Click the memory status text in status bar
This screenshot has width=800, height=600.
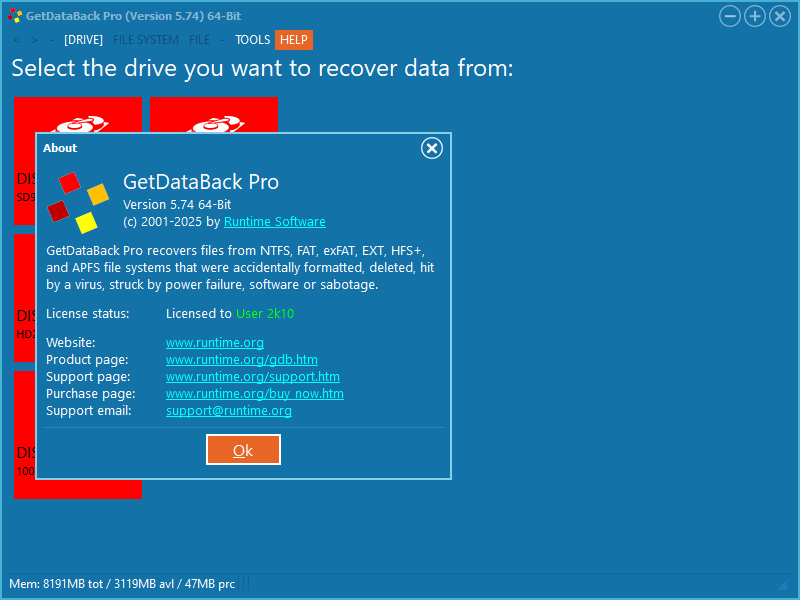(122, 584)
